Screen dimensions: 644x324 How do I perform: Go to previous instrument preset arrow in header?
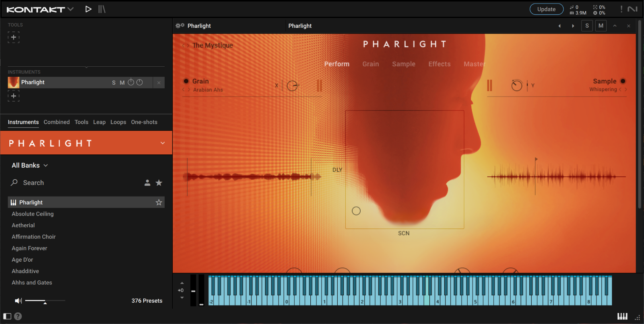pos(559,26)
